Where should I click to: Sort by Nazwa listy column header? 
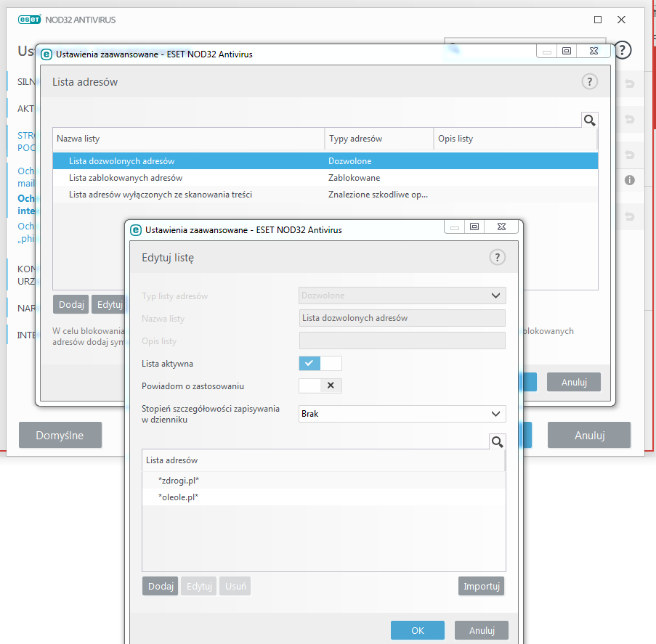tap(188, 139)
